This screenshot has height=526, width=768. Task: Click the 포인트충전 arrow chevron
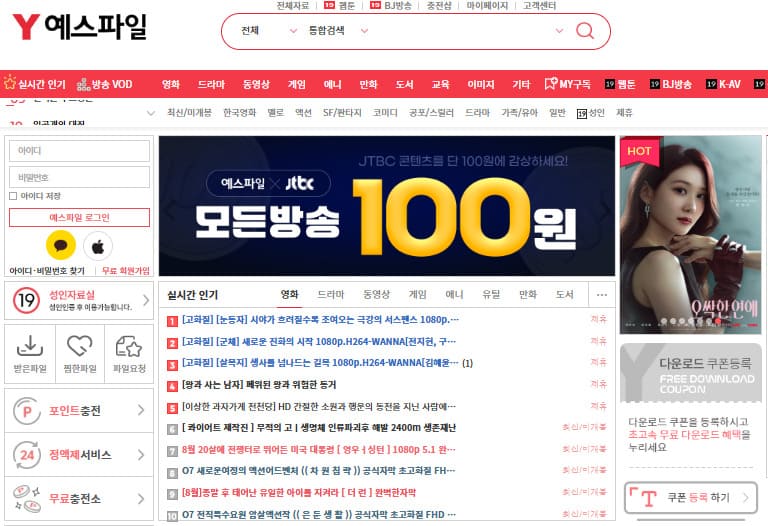[141, 410]
